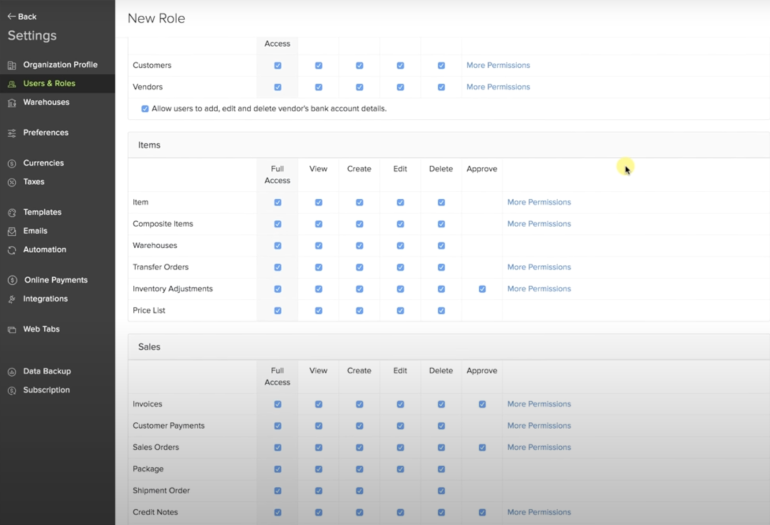Expand More Permissions for Customers
This screenshot has height=525, width=770.
click(x=498, y=65)
